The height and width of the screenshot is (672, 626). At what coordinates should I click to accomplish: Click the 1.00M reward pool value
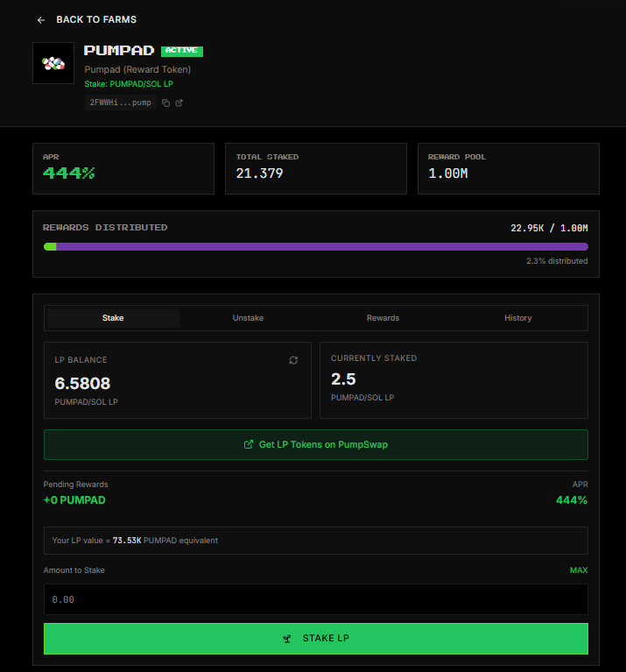448,173
